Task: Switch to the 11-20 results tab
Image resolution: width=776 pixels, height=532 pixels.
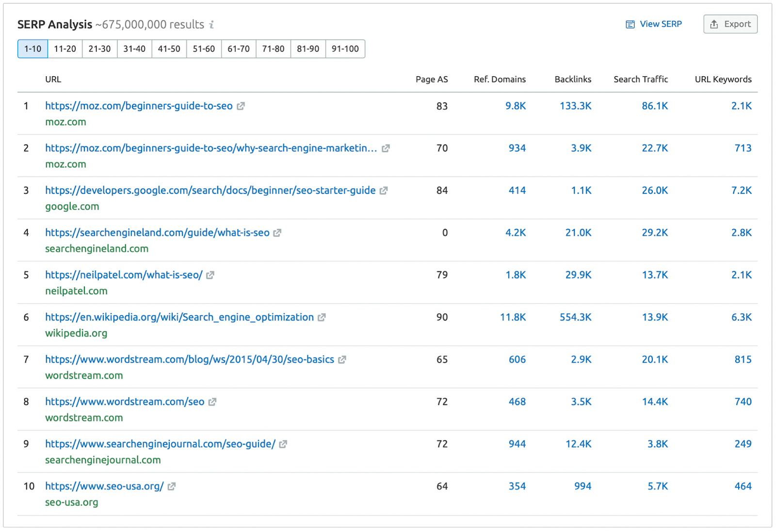Action: [65, 49]
